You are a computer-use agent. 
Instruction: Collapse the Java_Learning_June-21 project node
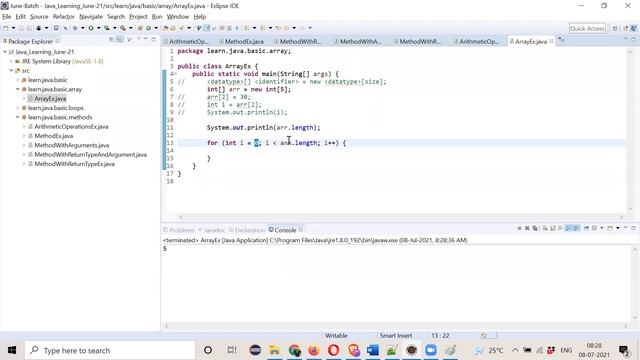5,52
